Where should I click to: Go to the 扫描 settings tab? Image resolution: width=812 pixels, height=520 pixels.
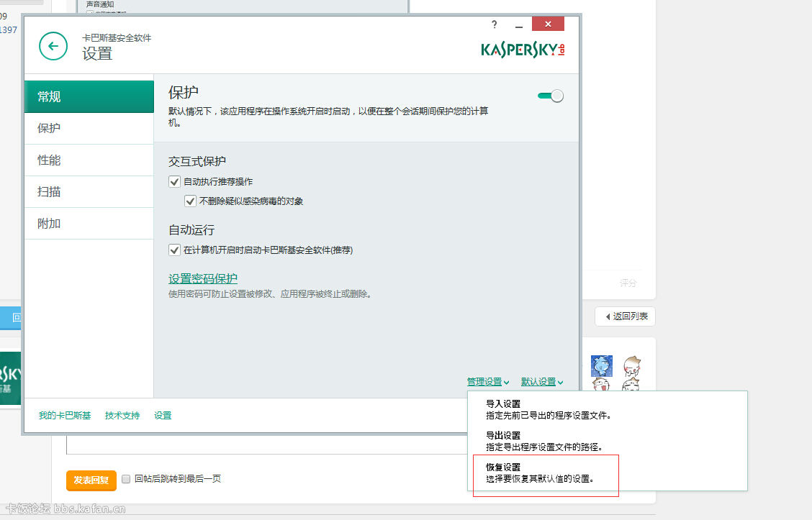click(89, 192)
